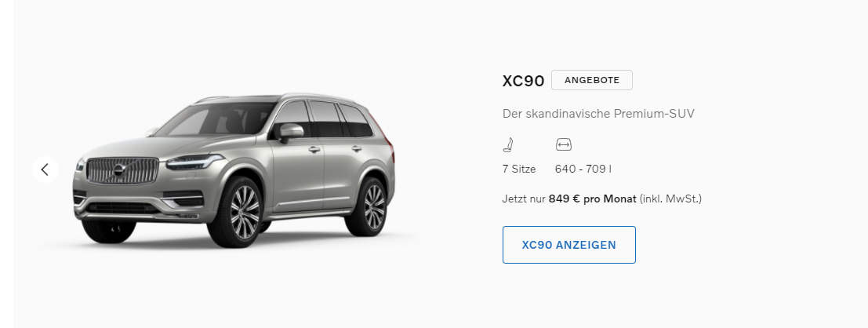This screenshot has width=868, height=328.
Task: Click the inkl. MwSt. note
Action: pyautogui.click(x=670, y=199)
